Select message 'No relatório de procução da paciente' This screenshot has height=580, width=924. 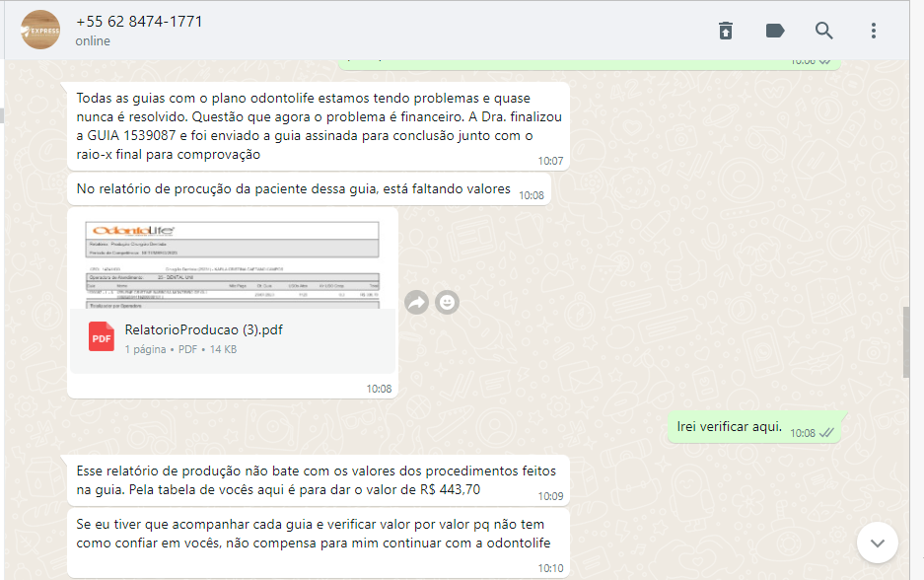click(309, 189)
